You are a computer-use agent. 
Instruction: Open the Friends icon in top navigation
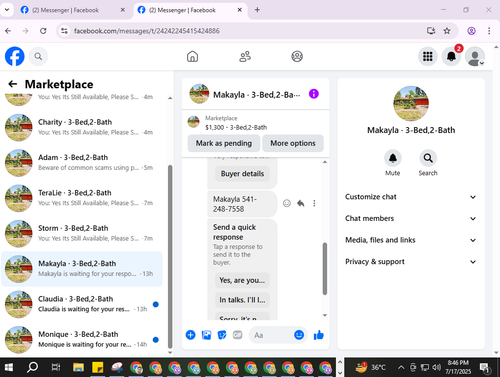click(x=245, y=56)
